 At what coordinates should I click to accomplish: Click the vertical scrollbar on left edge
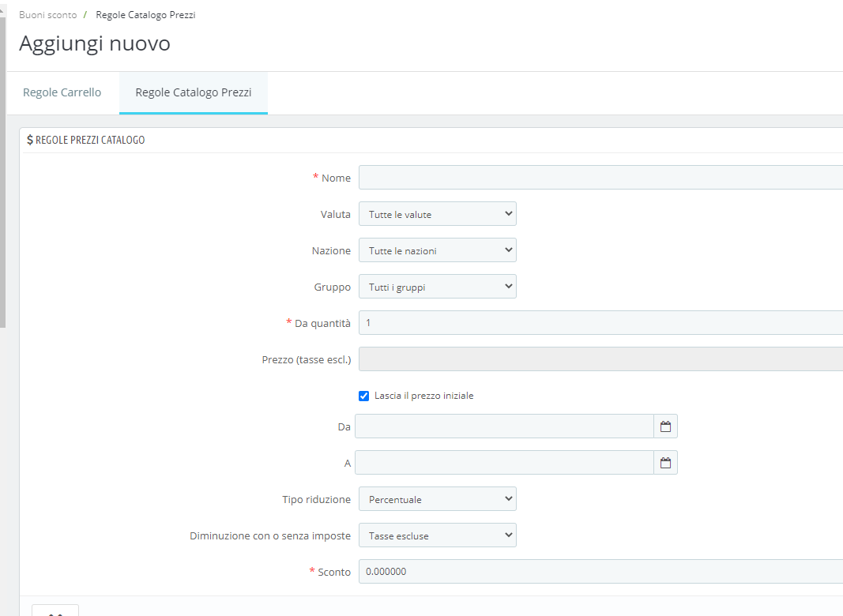(2, 172)
